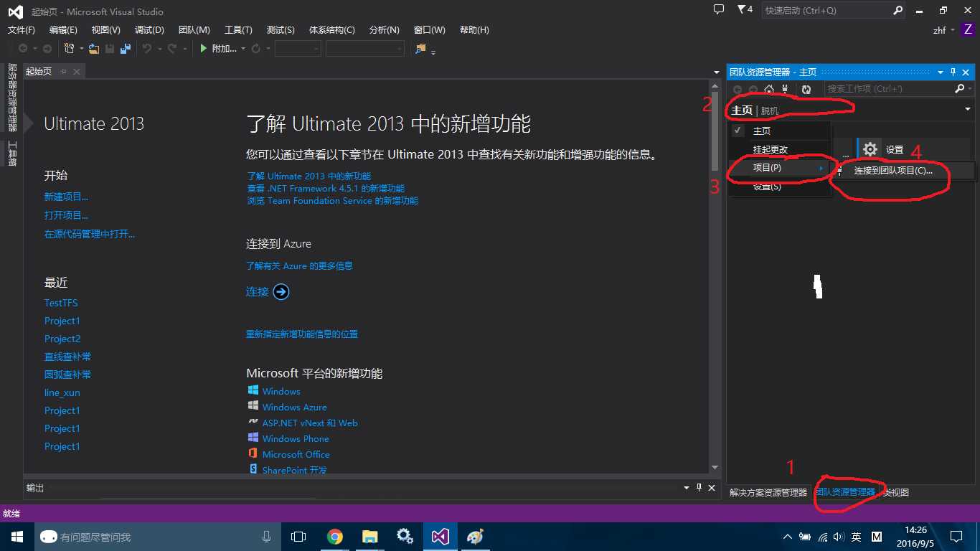Switch to the 团队资源管理器 bottom tab

click(846, 492)
